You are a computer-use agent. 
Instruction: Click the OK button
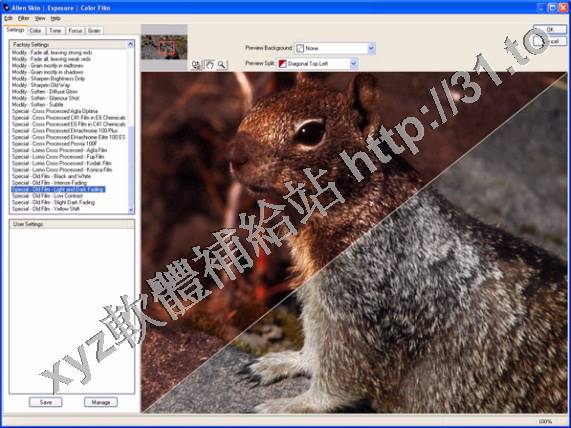[x=550, y=29]
